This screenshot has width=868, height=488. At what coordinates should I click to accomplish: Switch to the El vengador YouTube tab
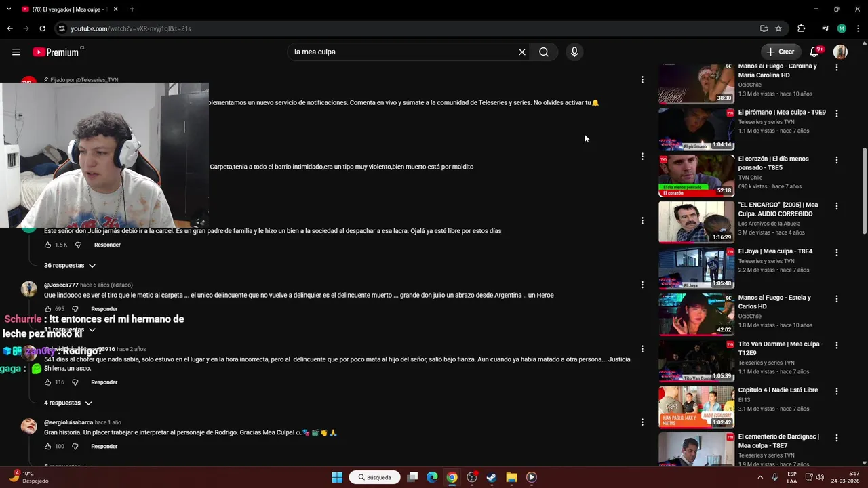[x=69, y=9]
